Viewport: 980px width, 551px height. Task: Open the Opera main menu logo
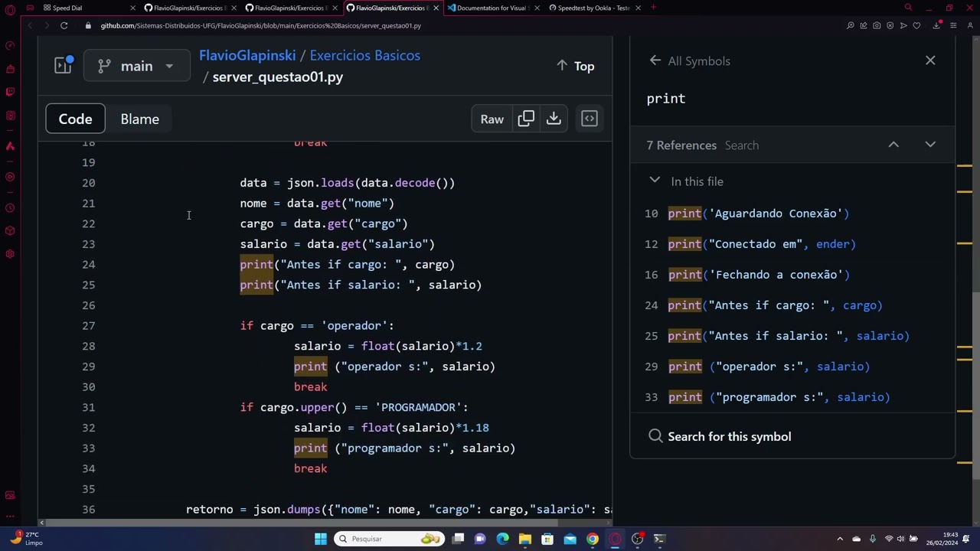[10, 8]
